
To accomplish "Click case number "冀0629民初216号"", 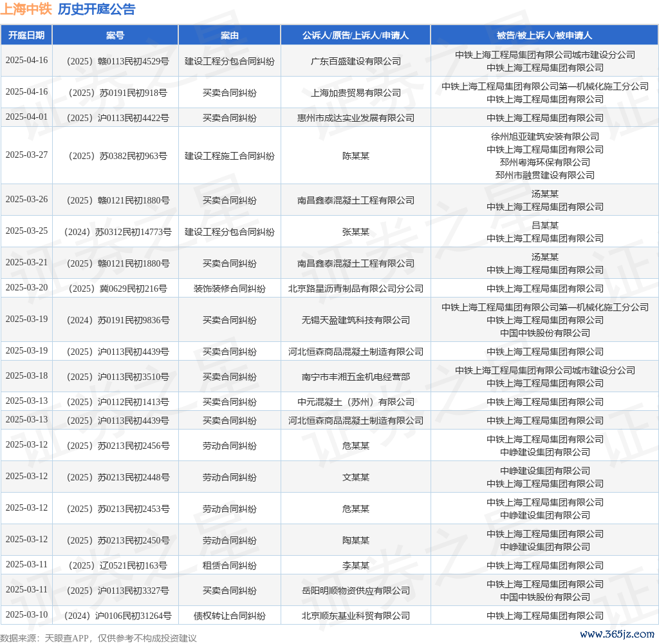I will (118, 289).
